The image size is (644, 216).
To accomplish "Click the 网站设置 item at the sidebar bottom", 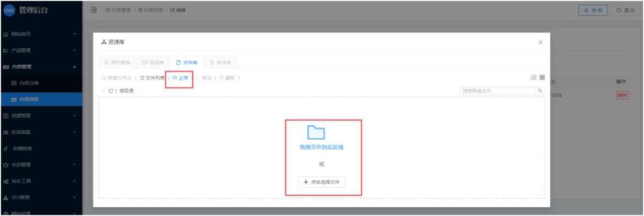I will tap(41, 213).
